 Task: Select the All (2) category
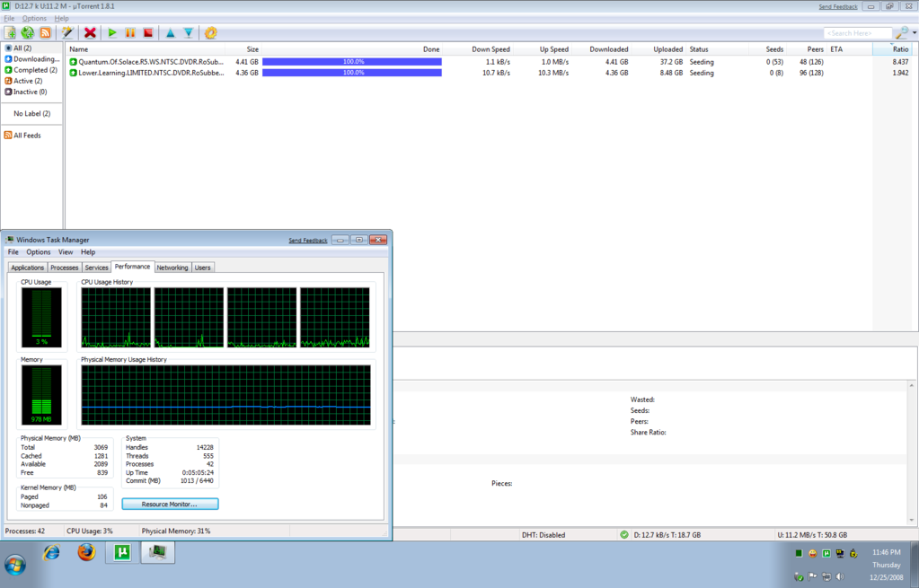coord(22,48)
